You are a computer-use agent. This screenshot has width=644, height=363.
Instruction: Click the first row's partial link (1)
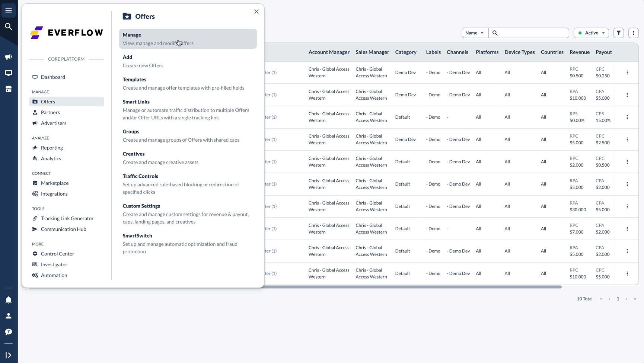click(271, 73)
